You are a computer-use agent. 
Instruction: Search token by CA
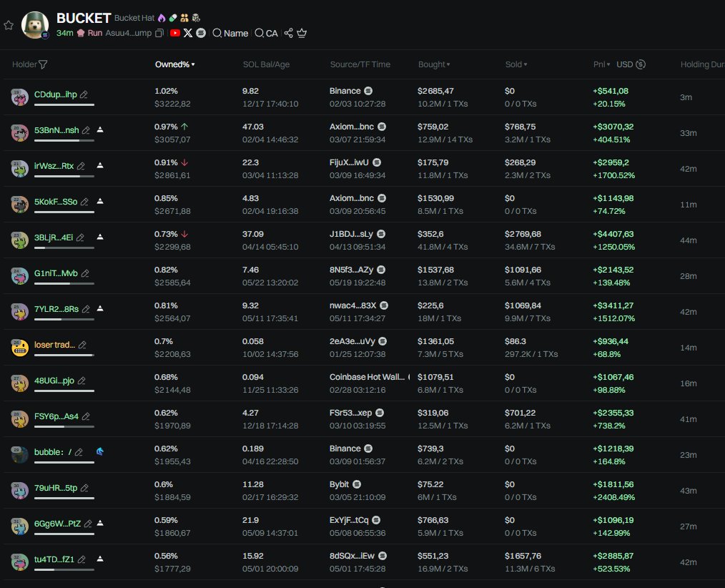tap(266, 34)
